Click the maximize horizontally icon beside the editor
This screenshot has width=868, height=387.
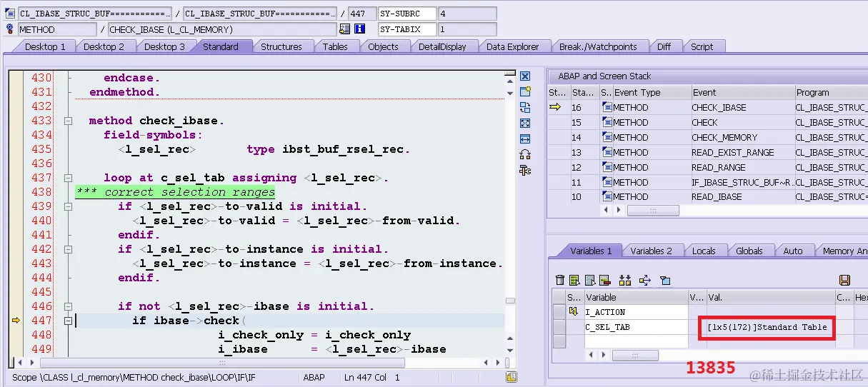point(525,139)
